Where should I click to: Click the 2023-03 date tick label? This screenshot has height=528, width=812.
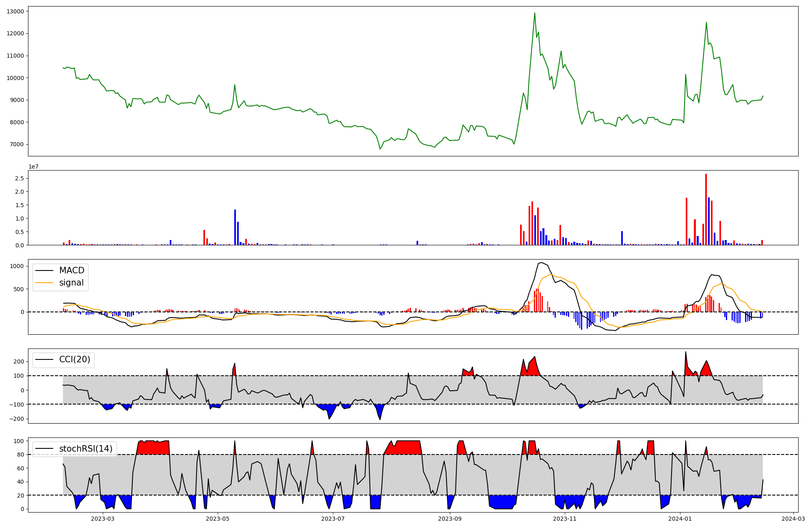tap(103, 519)
